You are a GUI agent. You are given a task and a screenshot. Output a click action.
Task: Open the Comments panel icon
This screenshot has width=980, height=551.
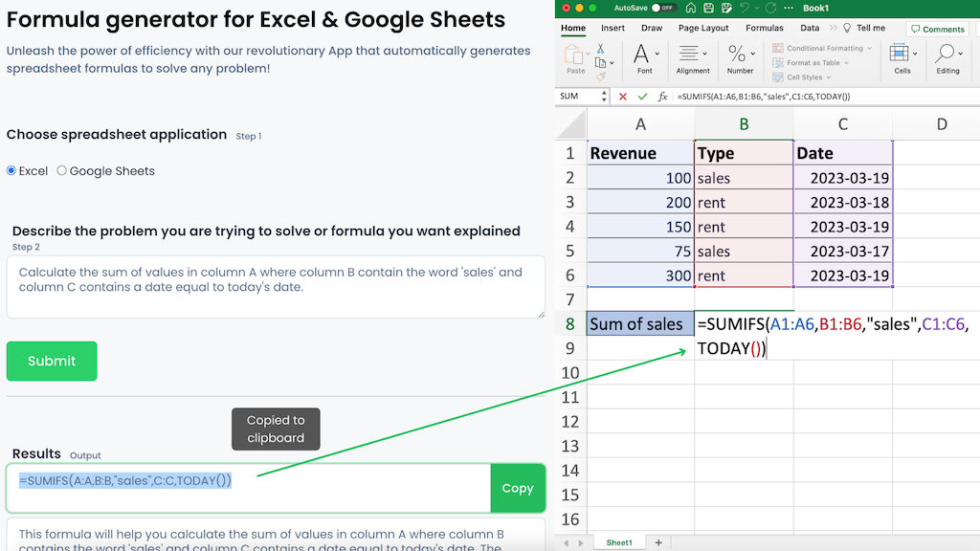coord(936,30)
